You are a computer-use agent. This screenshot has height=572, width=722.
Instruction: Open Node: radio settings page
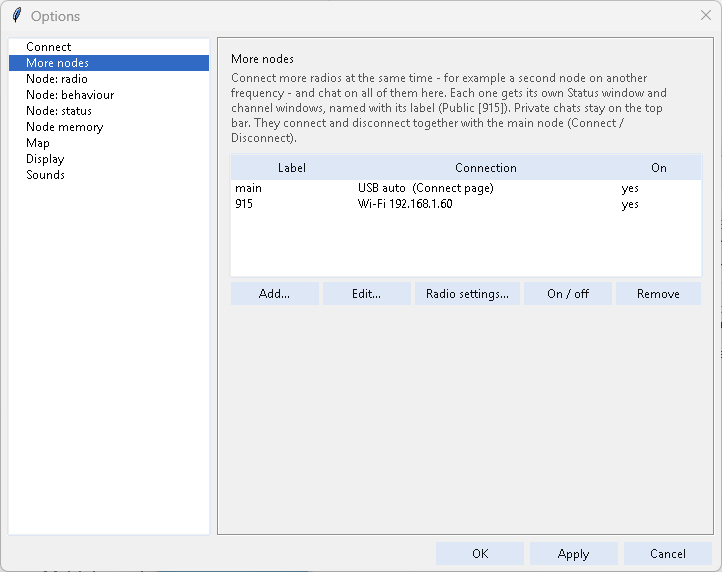point(109,79)
